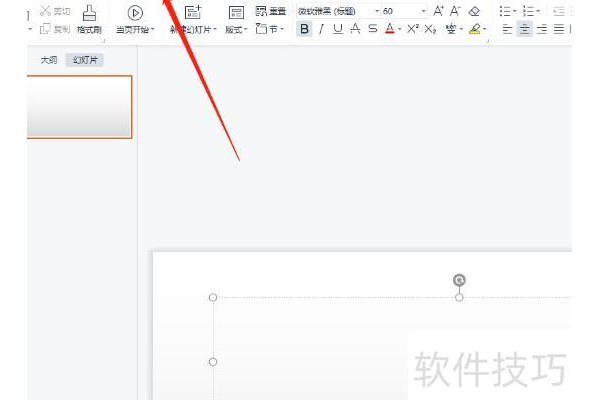Open the font group dialog launcher
The height and width of the screenshot is (400, 600).
[488, 41]
